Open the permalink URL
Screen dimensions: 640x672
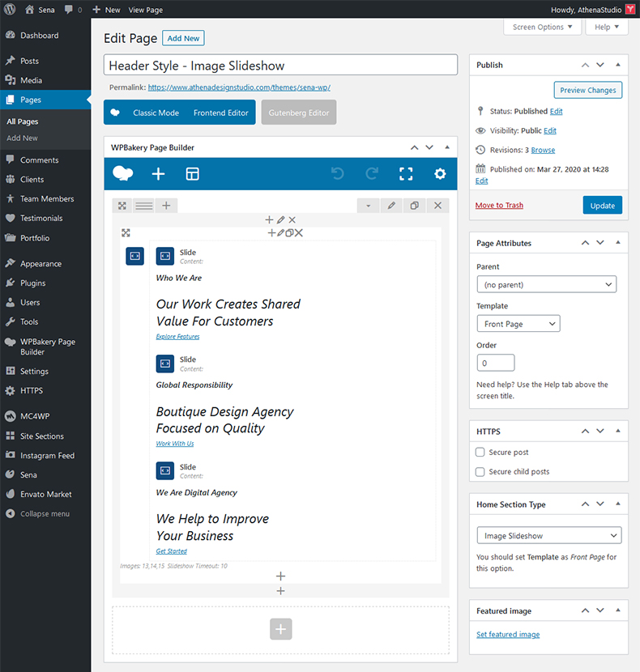tap(239, 87)
